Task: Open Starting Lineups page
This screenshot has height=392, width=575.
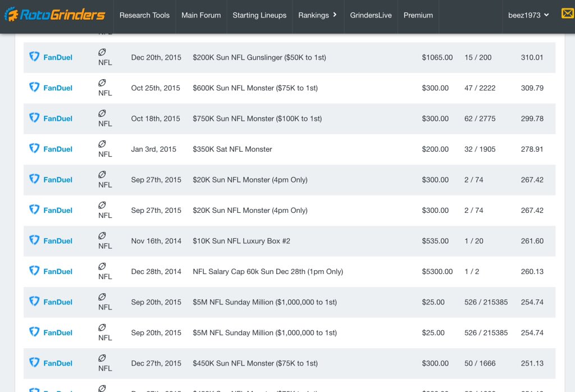Action: coord(259,15)
